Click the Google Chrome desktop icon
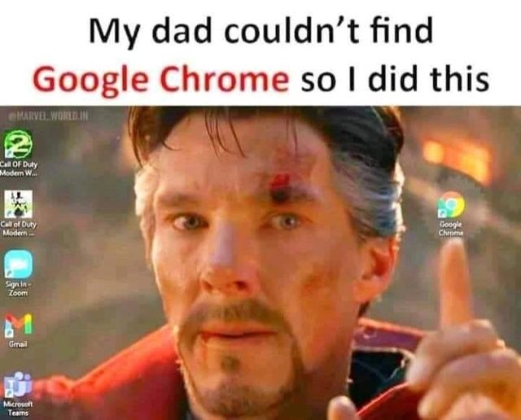Viewport: 521px width, 420px height. 450,204
